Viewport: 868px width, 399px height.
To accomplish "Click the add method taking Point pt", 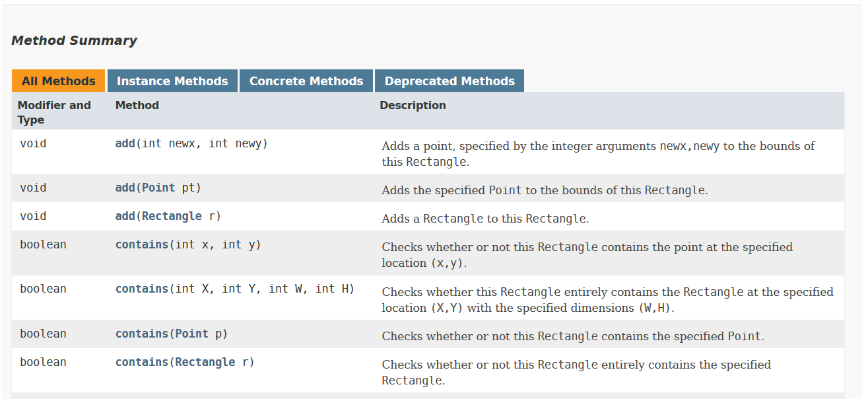I will click(125, 188).
